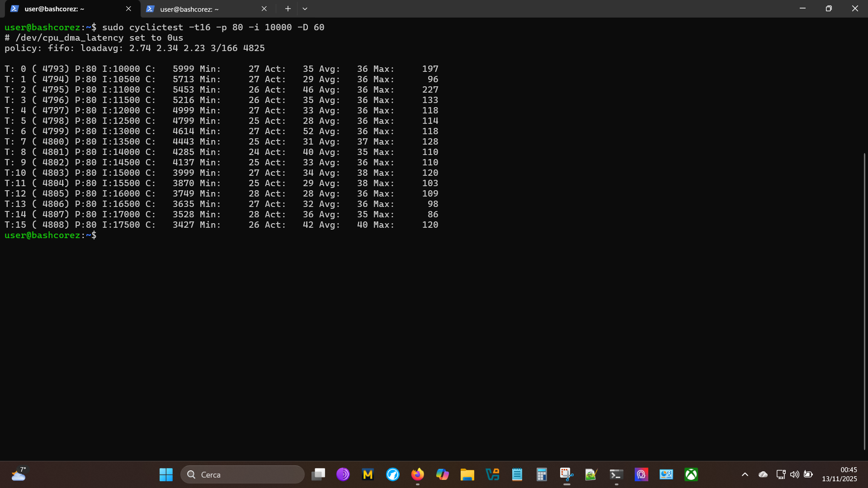
Task: Click the Snipping Tool taskbar icon
Action: [566, 474]
